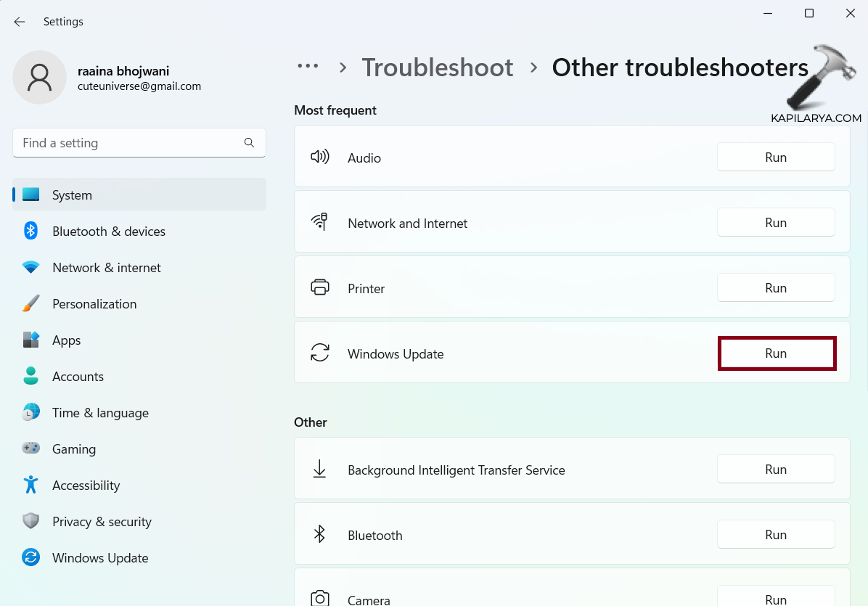Run the Printer troubleshooter

(x=776, y=288)
